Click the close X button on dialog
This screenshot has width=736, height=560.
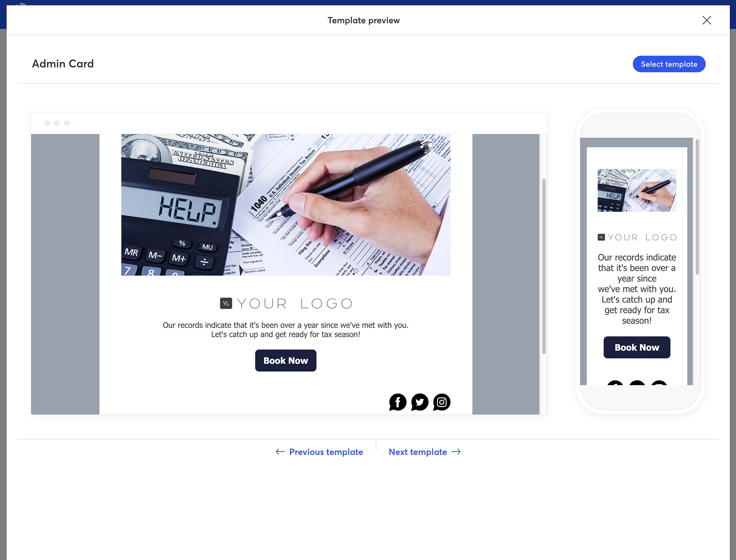pyautogui.click(x=706, y=20)
